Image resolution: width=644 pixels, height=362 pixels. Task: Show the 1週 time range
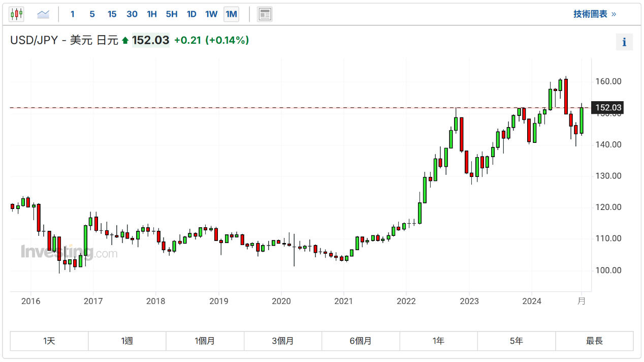pos(127,341)
